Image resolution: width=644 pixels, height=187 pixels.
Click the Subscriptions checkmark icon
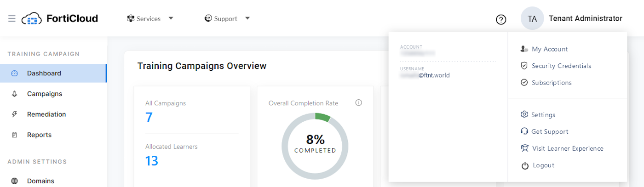(x=524, y=83)
